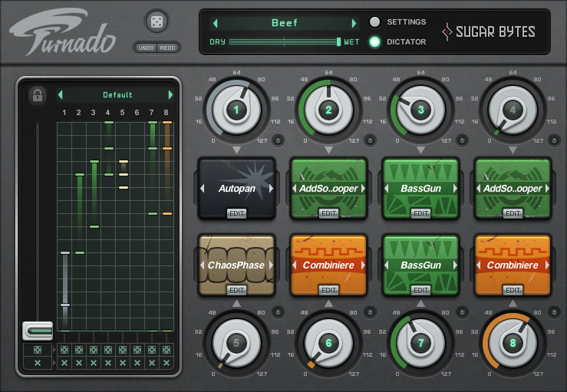Click the Turnado logo

coord(62,31)
